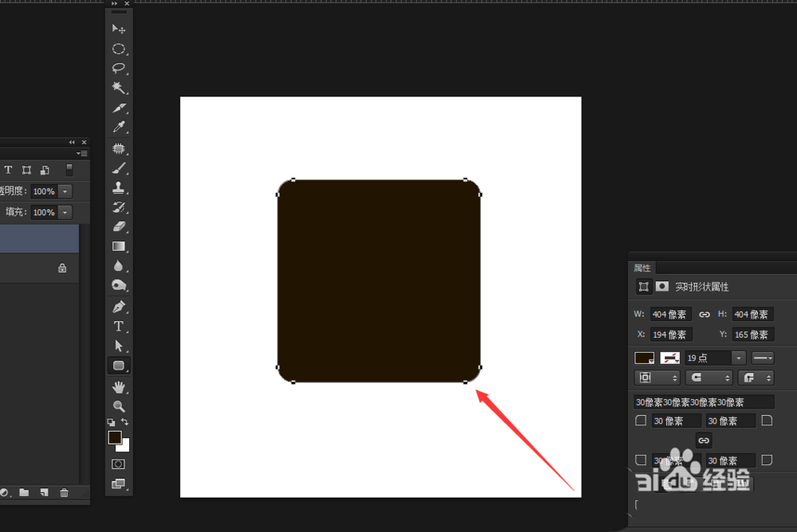Filter layers by type (T) icon

[8, 170]
